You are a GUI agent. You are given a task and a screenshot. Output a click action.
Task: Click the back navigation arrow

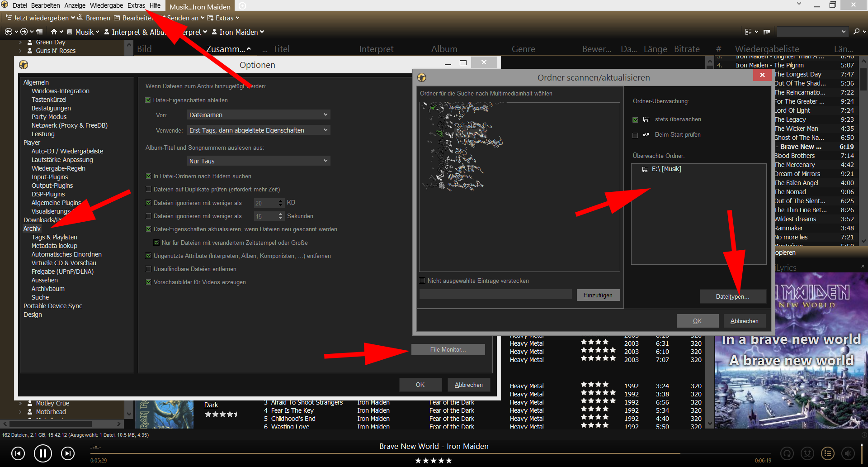8,32
